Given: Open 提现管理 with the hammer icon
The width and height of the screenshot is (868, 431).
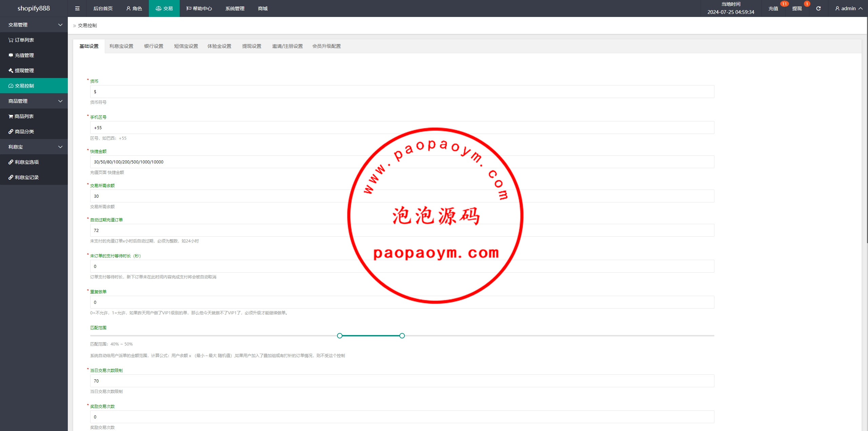Looking at the screenshot, I should click(24, 71).
